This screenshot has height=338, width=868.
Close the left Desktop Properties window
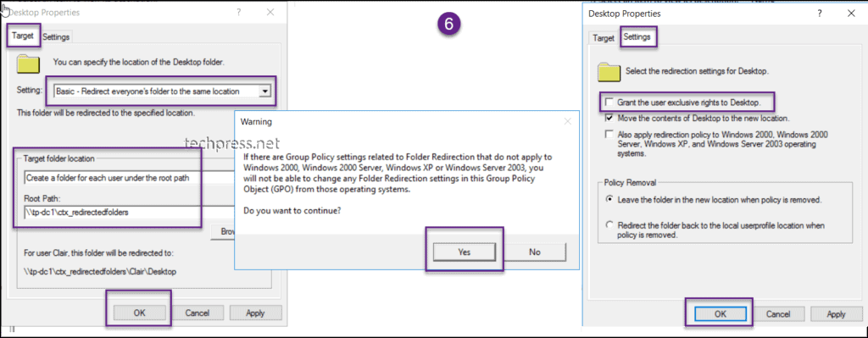click(270, 12)
